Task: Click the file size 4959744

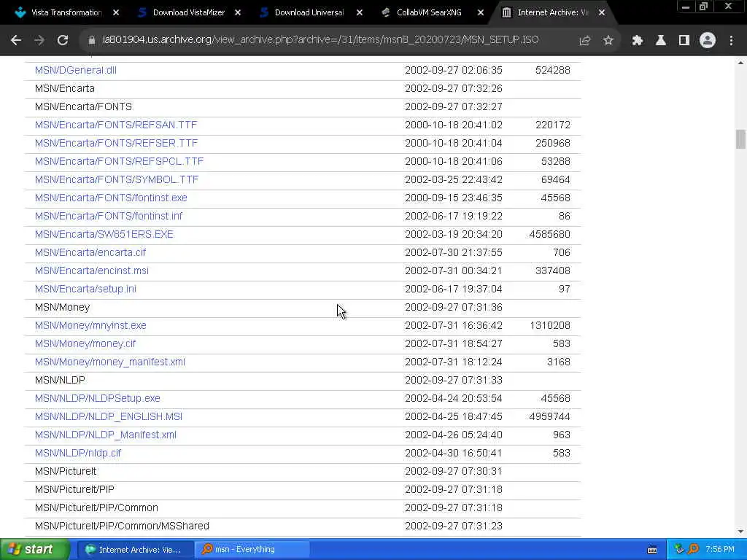Action: [550, 416]
